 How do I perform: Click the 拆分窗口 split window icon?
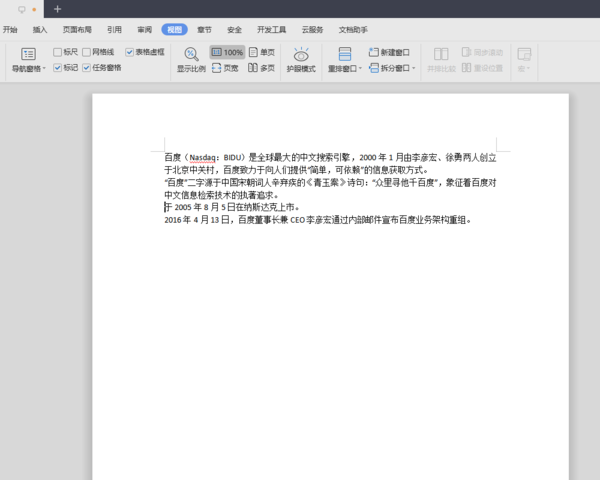[374, 68]
